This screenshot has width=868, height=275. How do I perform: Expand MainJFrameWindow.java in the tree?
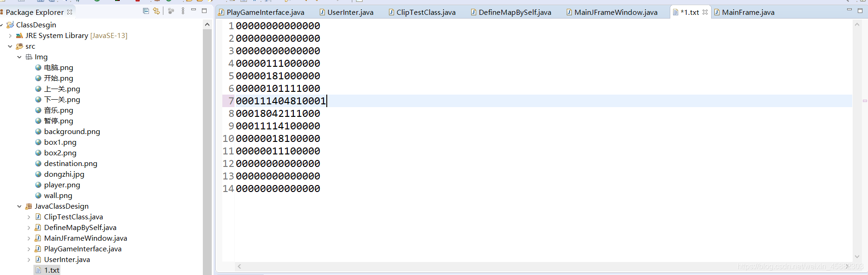29,238
